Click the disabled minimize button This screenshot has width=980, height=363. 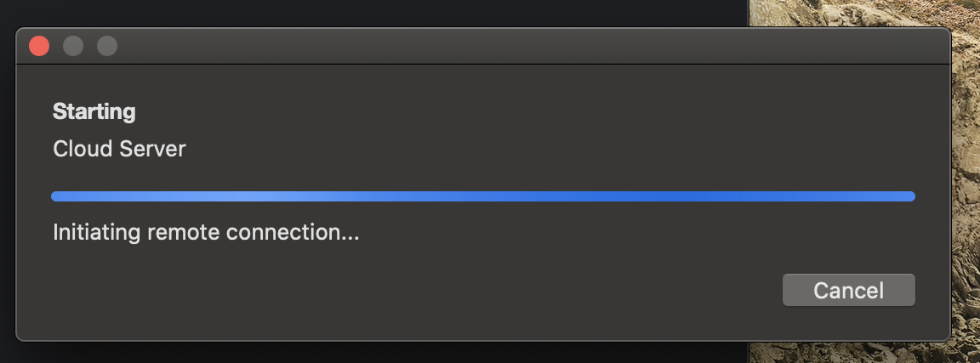pos(73,46)
